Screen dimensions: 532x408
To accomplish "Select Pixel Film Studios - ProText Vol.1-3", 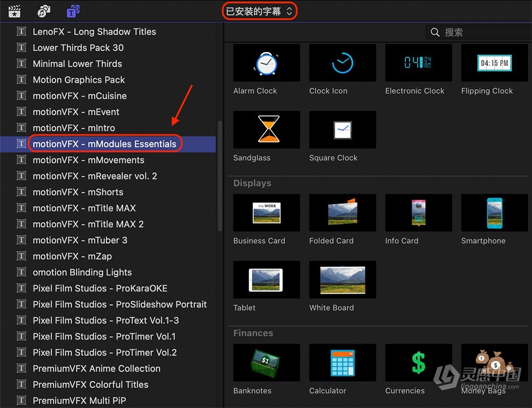I will pos(108,320).
